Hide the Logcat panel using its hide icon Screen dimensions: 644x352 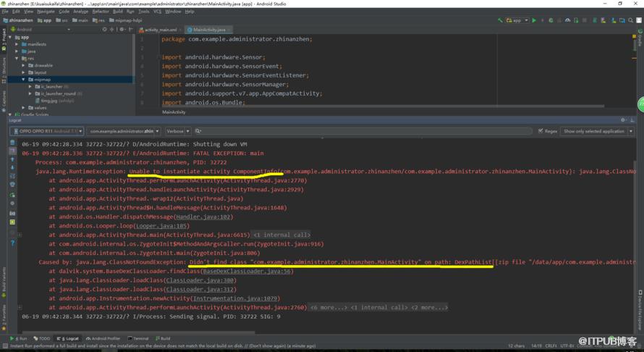click(632, 120)
